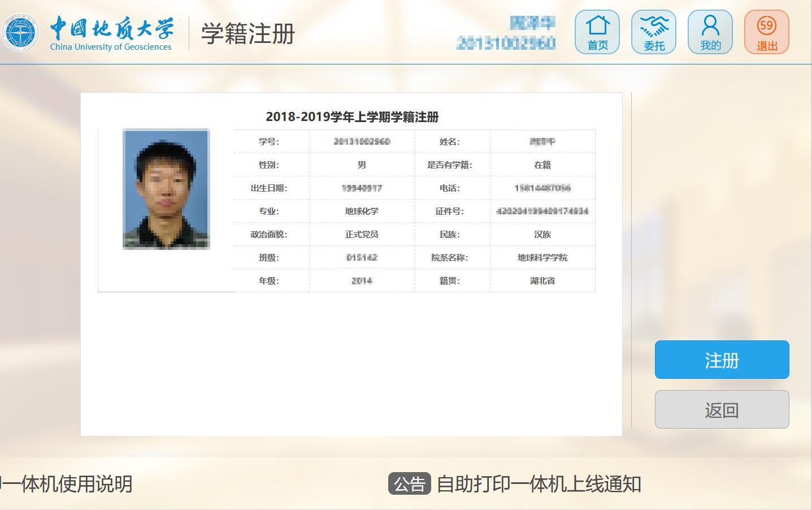
Task: Click the 汉族 ethnicity value
Action: [542, 235]
